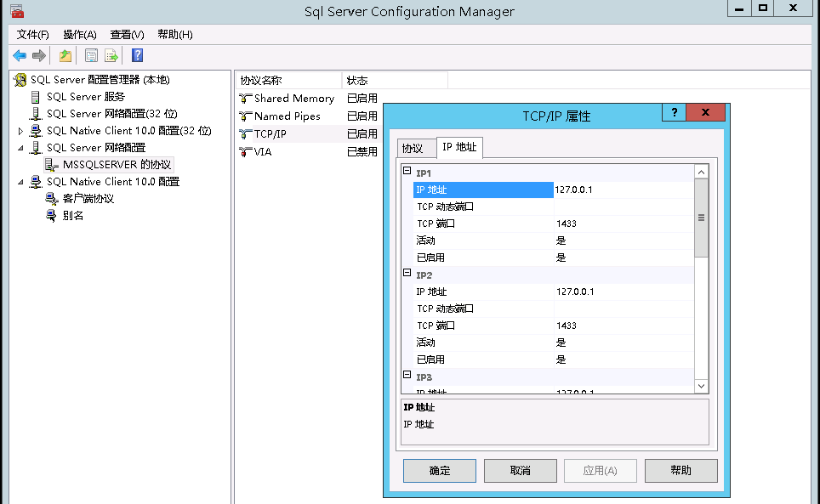Expand SQL Native Client 10.0 配置(32 位) node
This screenshot has height=504, width=820.
click(x=20, y=131)
